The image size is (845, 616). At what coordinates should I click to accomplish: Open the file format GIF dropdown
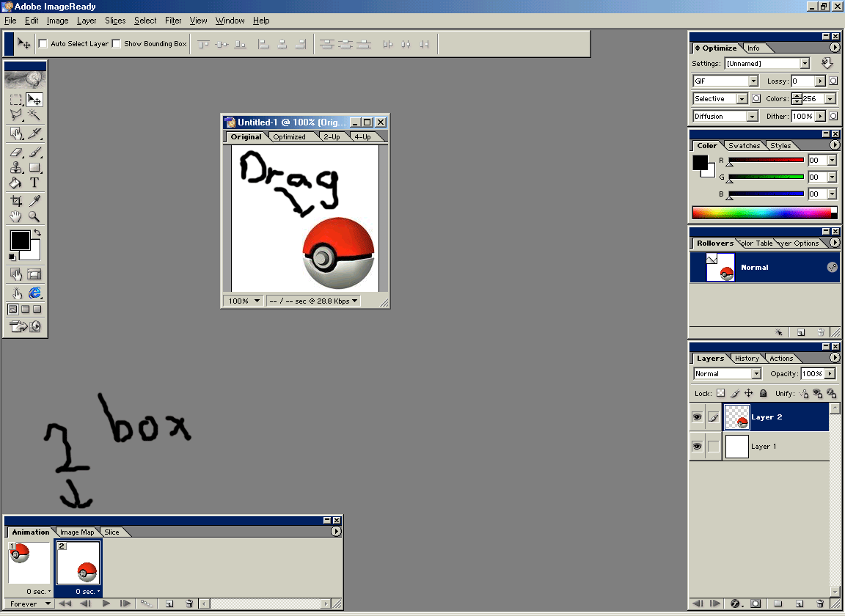(753, 81)
